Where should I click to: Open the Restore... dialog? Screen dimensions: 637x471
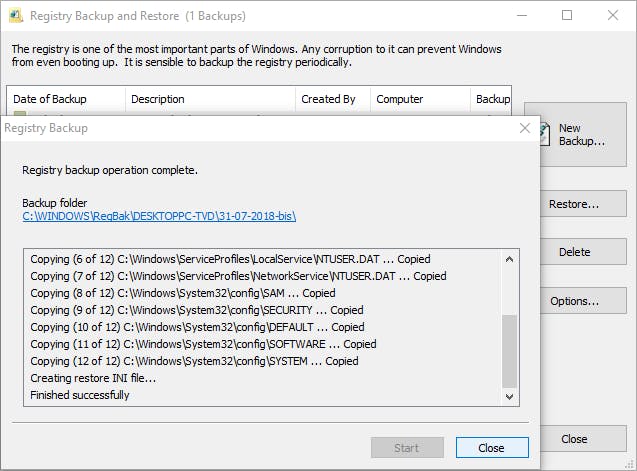point(574,205)
